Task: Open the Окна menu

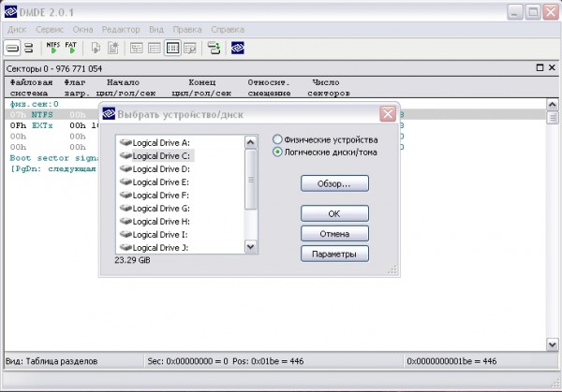Action: (x=82, y=29)
